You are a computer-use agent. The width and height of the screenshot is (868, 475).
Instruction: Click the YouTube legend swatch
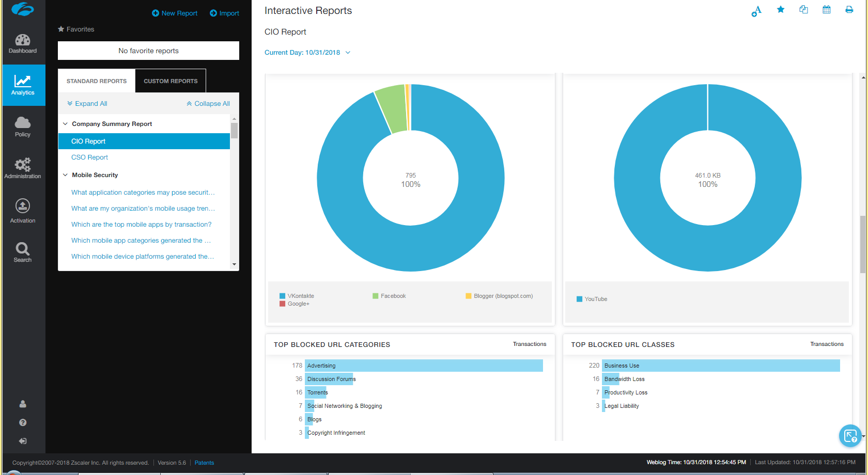[579, 299]
